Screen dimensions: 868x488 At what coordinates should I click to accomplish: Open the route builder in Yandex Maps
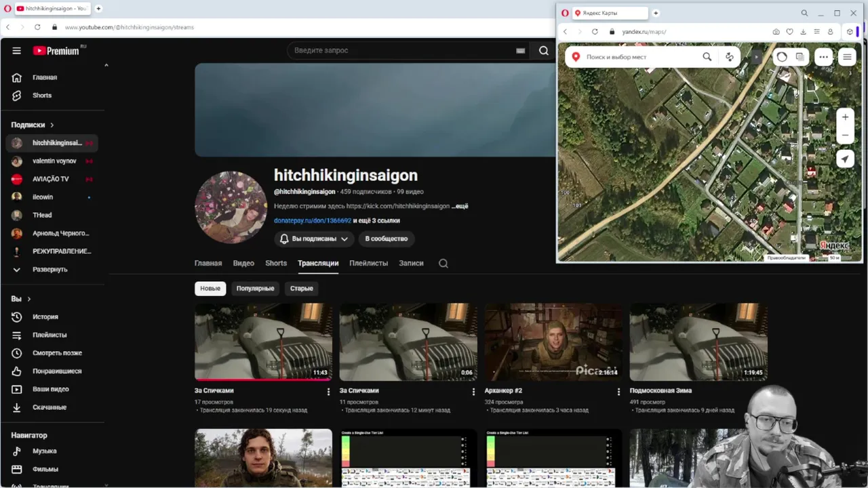[730, 57]
